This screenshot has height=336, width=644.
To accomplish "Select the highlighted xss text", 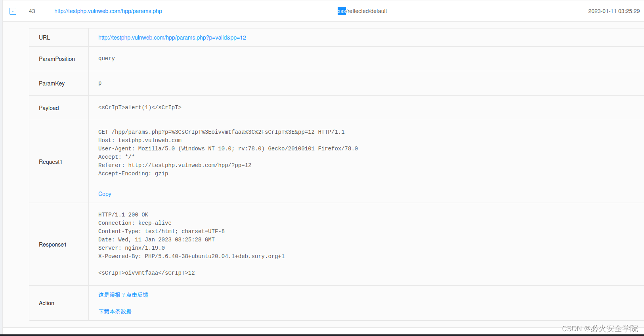I will pyautogui.click(x=342, y=11).
